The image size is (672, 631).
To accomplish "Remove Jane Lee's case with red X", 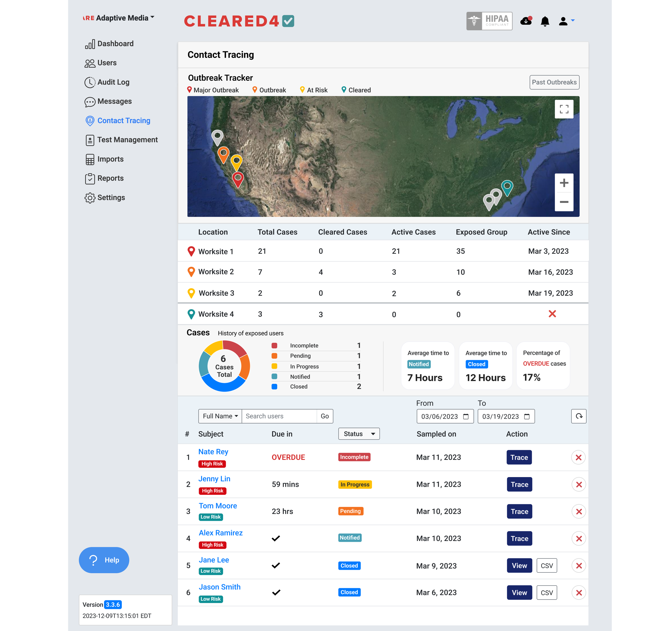I will click(579, 565).
